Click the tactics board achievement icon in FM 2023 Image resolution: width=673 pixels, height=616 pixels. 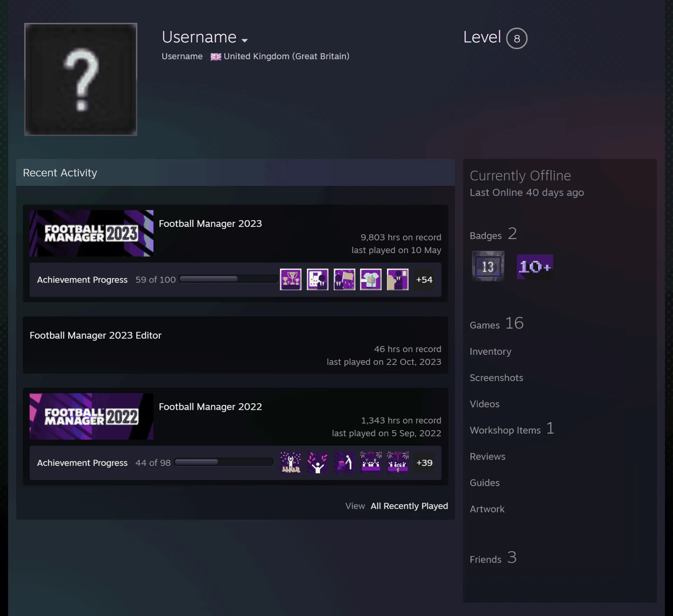(x=318, y=279)
